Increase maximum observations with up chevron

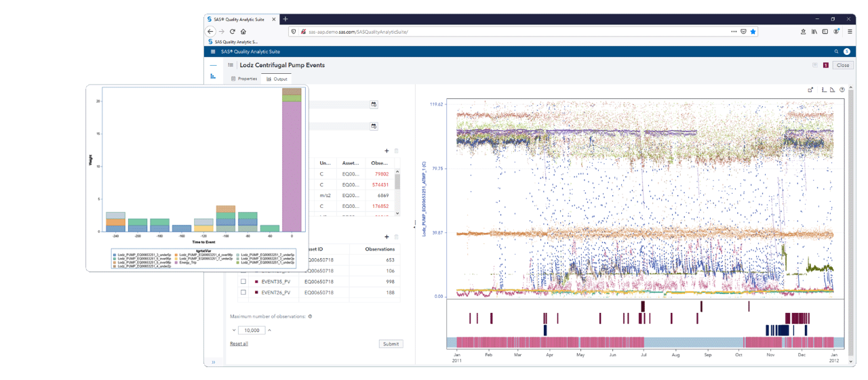click(x=269, y=330)
